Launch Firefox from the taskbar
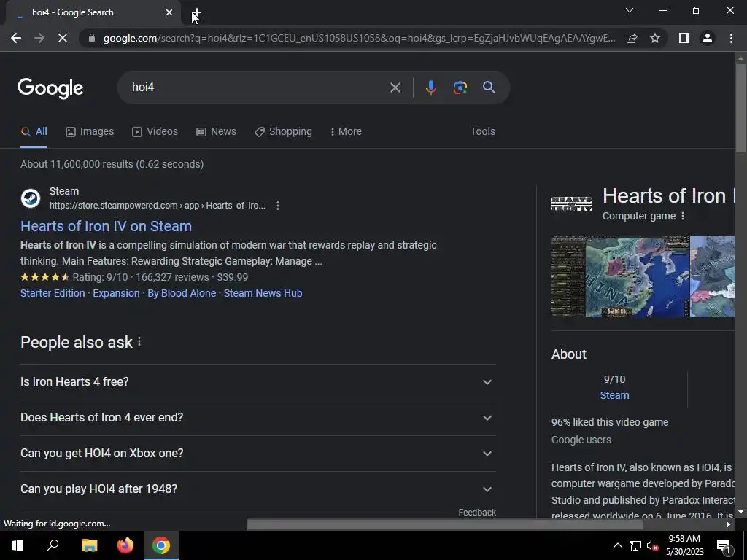Viewport: 747px width, 560px height. (x=125, y=545)
